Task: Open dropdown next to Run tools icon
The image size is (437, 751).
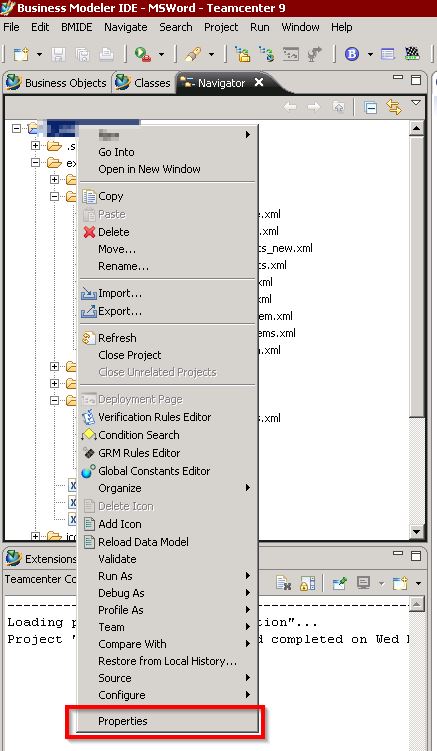Action: pyautogui.click(x=161, y=55)
